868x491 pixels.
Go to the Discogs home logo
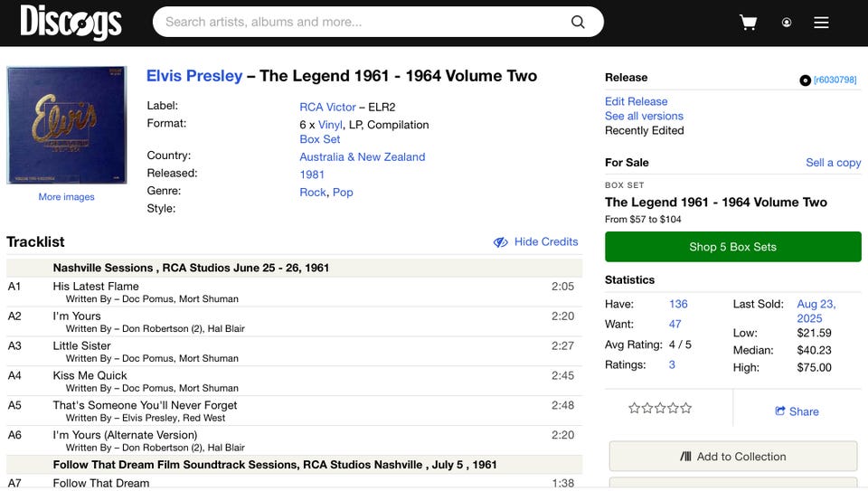pos(71,22)
